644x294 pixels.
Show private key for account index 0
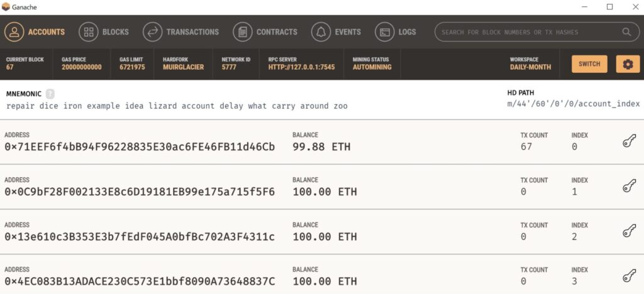pyautogui.click(x=629, y=142)
